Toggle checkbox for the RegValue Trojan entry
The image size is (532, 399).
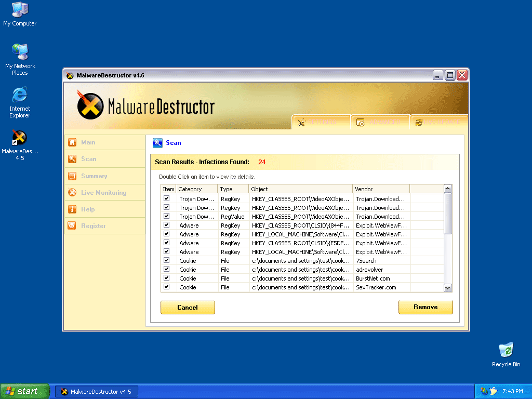click(x=167, y=216)
